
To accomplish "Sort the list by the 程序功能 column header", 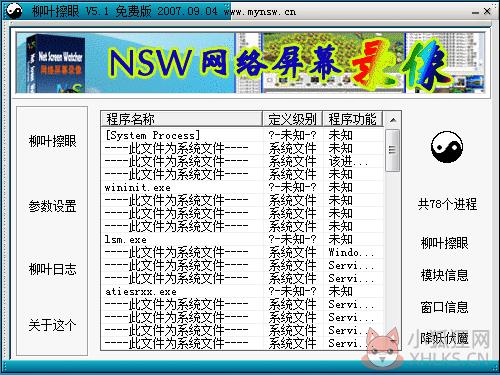I will coord(353,119).
